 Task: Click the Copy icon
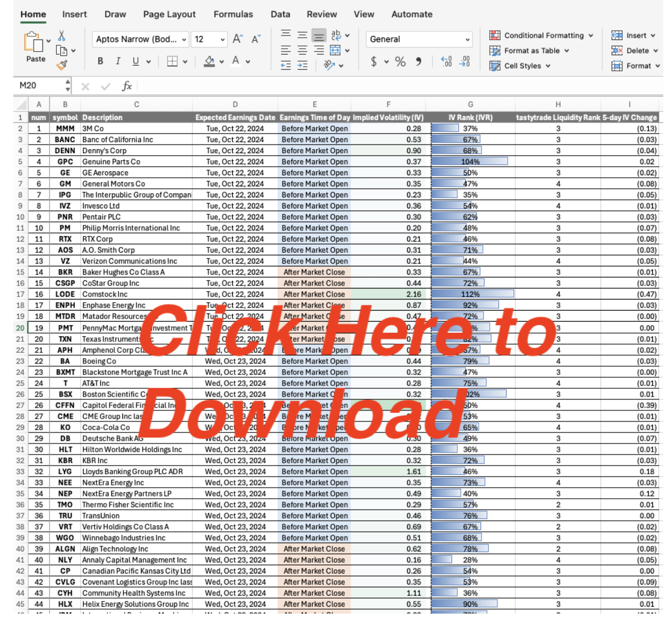tap(62, 51)
